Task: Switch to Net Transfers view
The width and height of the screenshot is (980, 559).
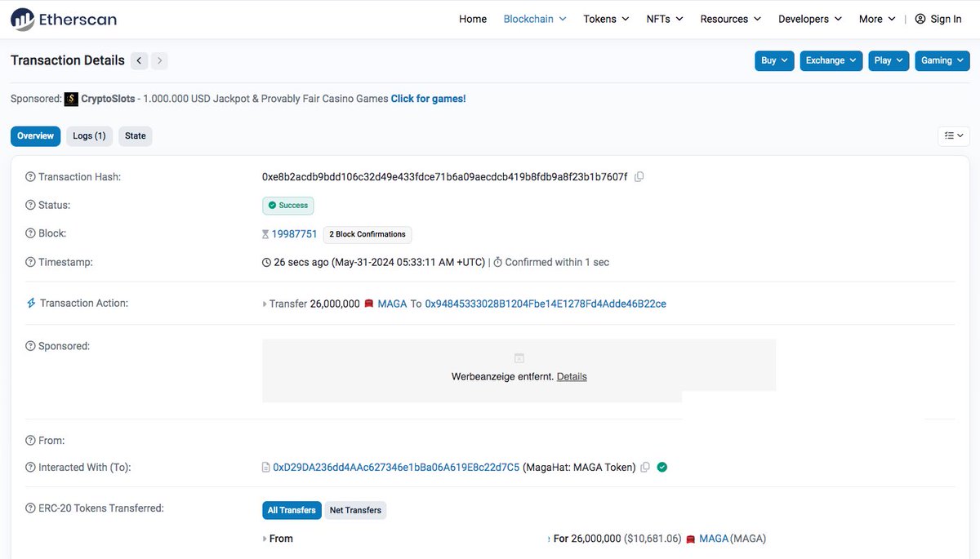Action: coord(355,509)
